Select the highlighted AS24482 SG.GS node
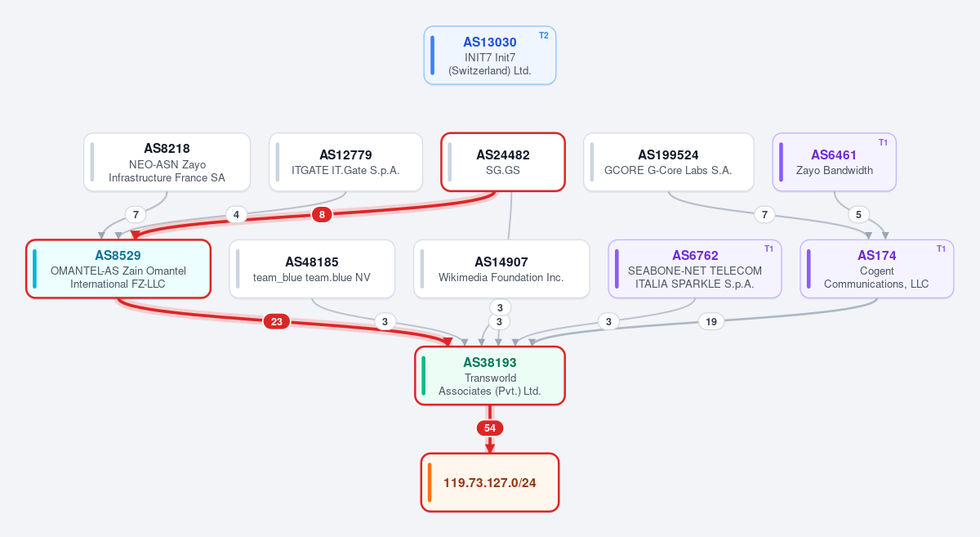This screenshot has width=980, height=537. tap(503, 162)
